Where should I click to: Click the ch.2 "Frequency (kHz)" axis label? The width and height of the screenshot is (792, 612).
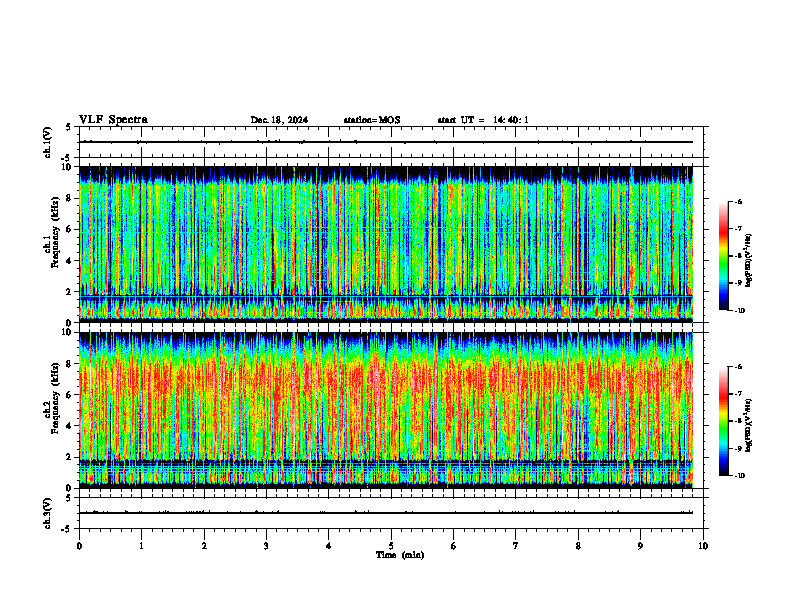[54, 398]
